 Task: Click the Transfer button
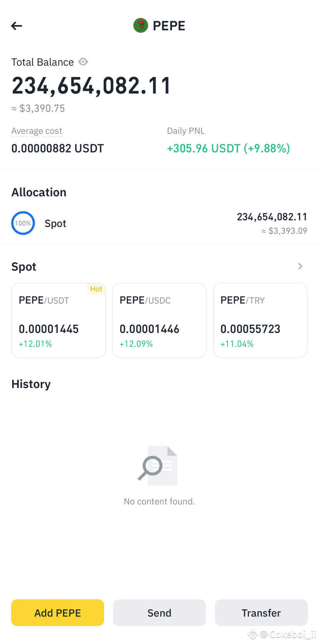coord(261,612)
